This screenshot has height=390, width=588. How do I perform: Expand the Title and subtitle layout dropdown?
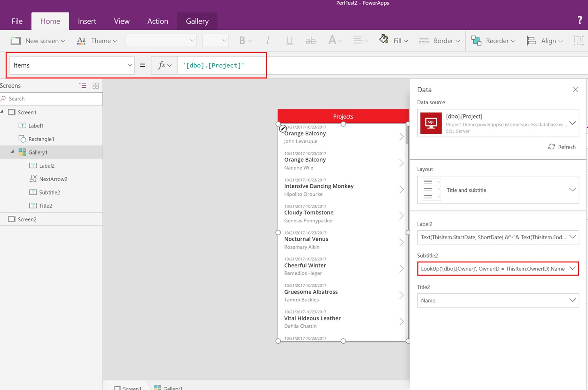pyautogui.click(x=572, y=190)
